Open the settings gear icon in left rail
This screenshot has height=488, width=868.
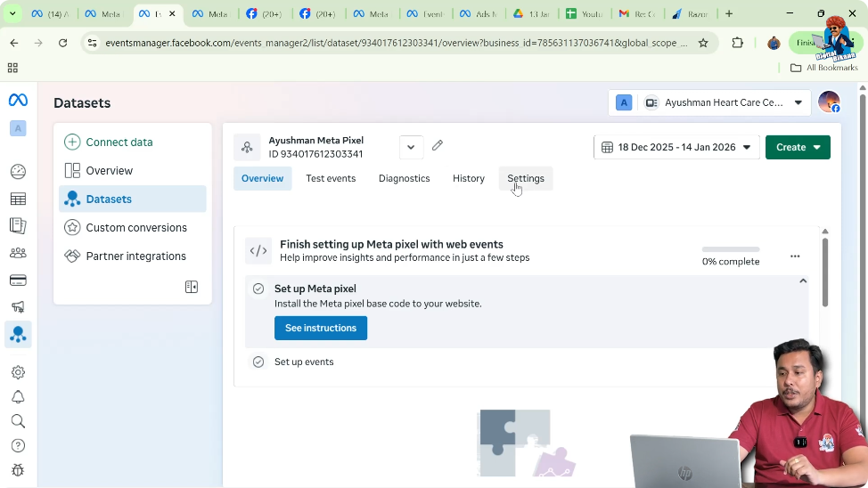pos(18,372)
